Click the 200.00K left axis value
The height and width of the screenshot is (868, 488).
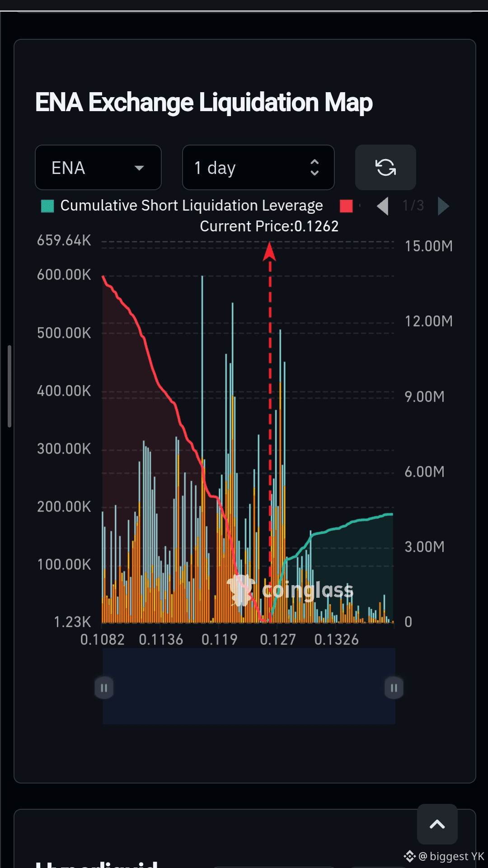point(64,506)
